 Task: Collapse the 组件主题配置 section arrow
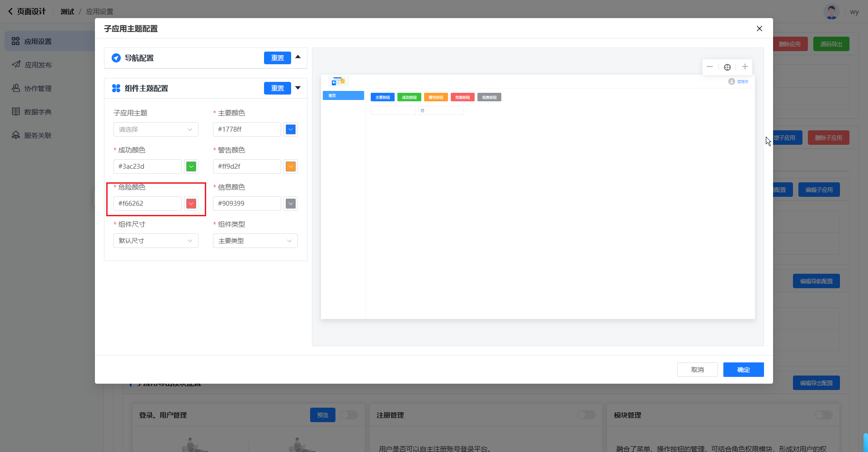[298, 88]
